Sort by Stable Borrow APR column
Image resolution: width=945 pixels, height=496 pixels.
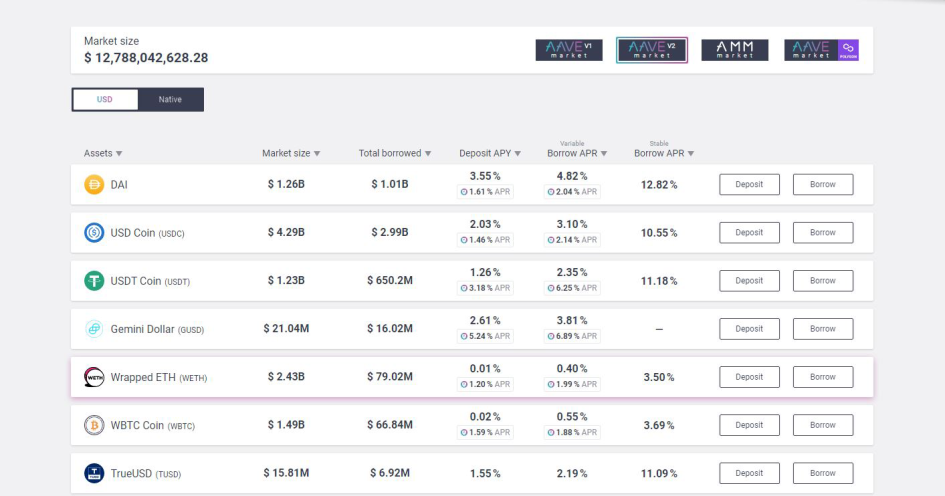click(x=664, y=153)
